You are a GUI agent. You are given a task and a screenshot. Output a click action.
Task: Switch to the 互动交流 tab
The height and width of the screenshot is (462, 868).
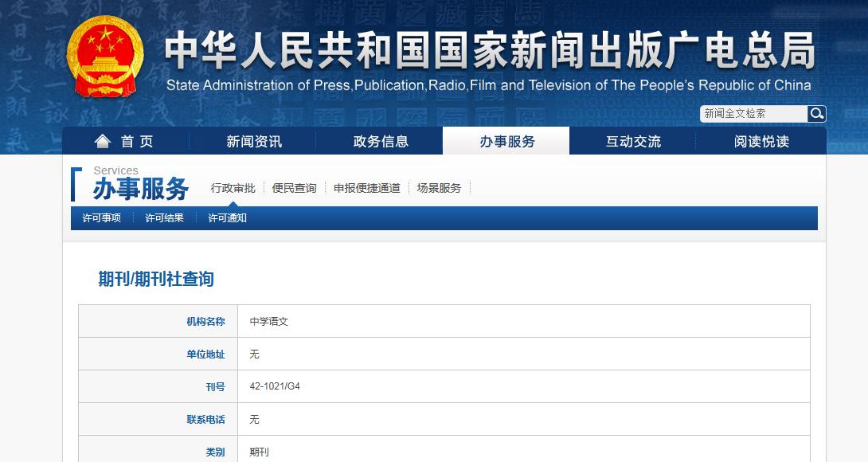[632, 140]
